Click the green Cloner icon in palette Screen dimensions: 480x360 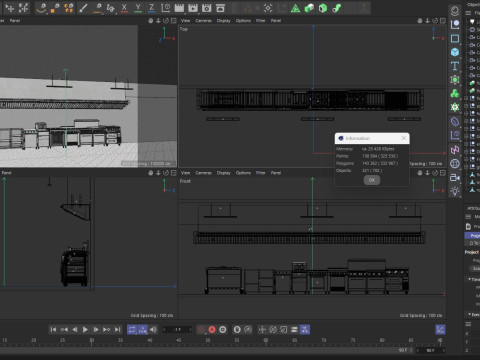click(455, 93)
